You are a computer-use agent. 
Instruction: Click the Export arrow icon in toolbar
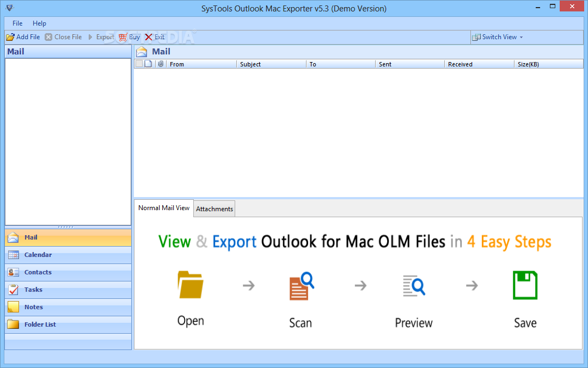point(90,37)
